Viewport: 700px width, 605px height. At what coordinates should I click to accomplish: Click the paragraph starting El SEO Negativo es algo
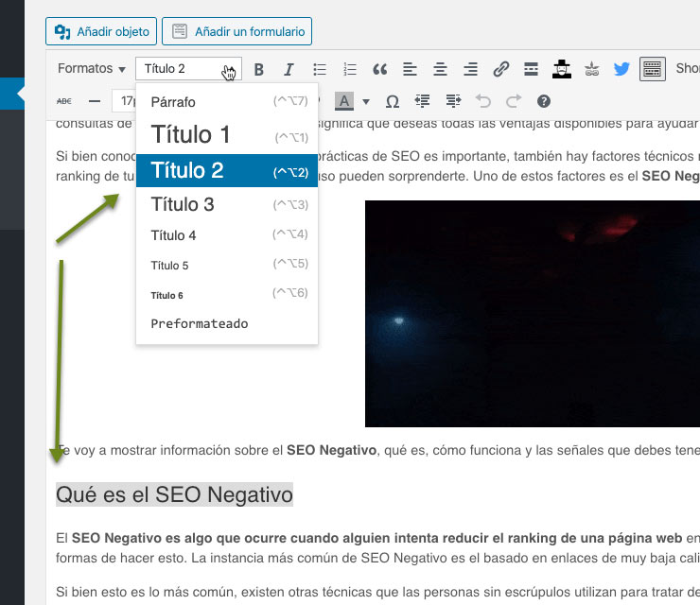point(377,548)
